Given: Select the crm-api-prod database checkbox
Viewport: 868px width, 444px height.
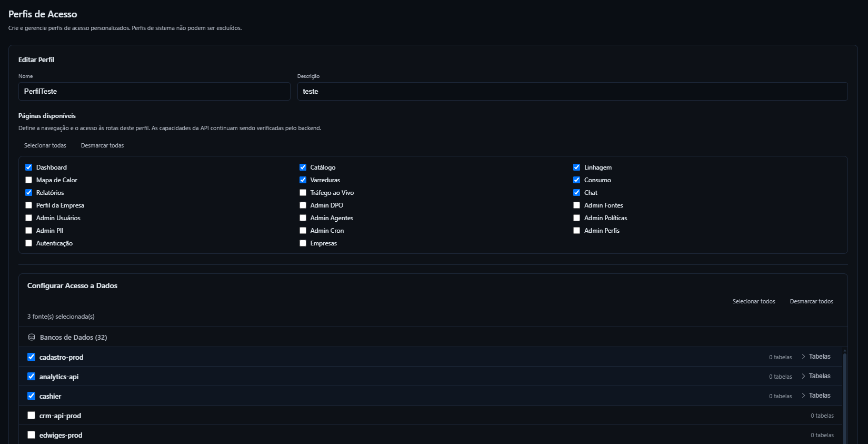Looking at the screenshot, I should click(32, 416).
